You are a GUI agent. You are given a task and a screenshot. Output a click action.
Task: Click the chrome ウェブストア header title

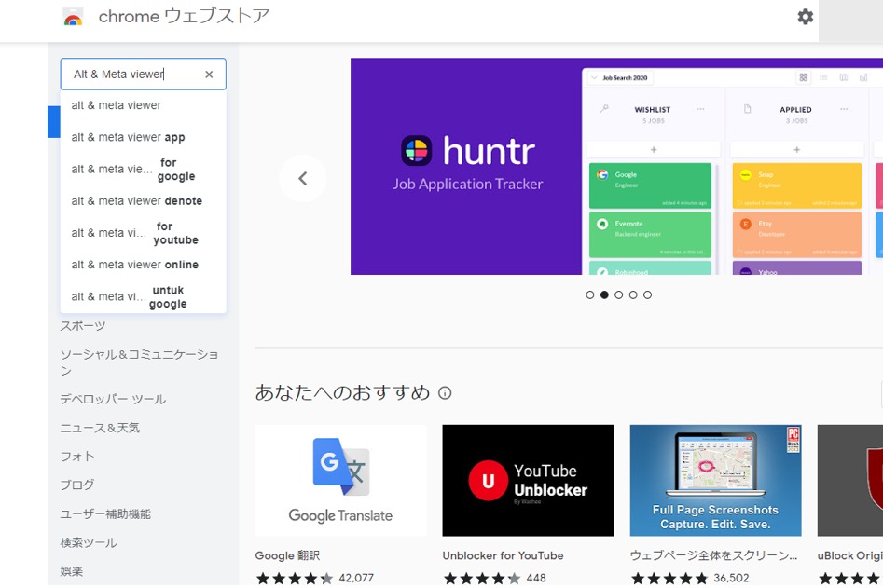(x=184, y=17)
